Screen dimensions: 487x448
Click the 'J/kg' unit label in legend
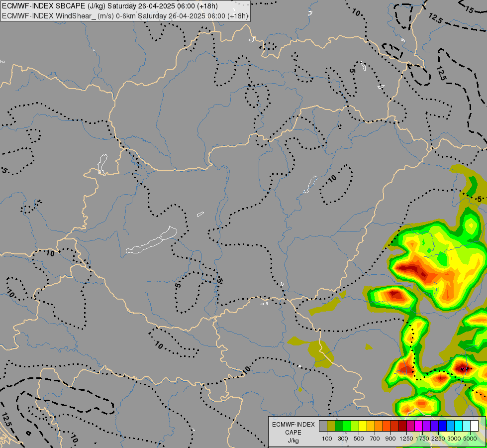click(x=293, y=441)
